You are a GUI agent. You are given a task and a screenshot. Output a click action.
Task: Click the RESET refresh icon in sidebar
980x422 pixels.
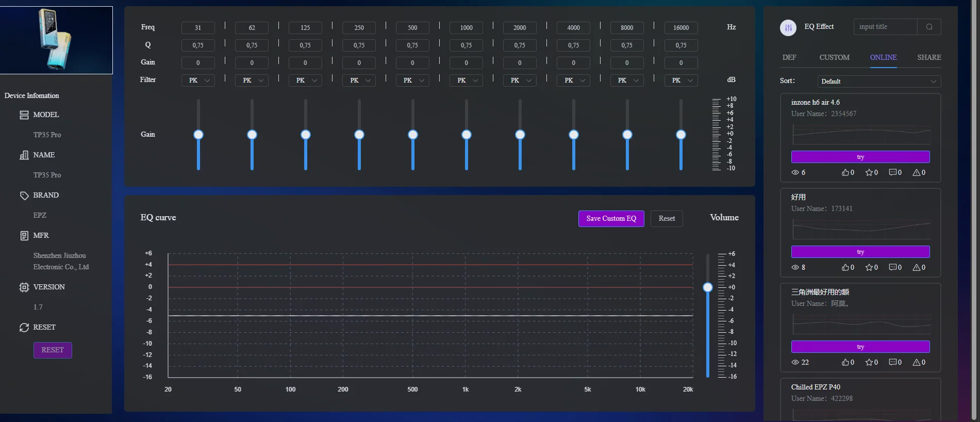click(24, 327)
